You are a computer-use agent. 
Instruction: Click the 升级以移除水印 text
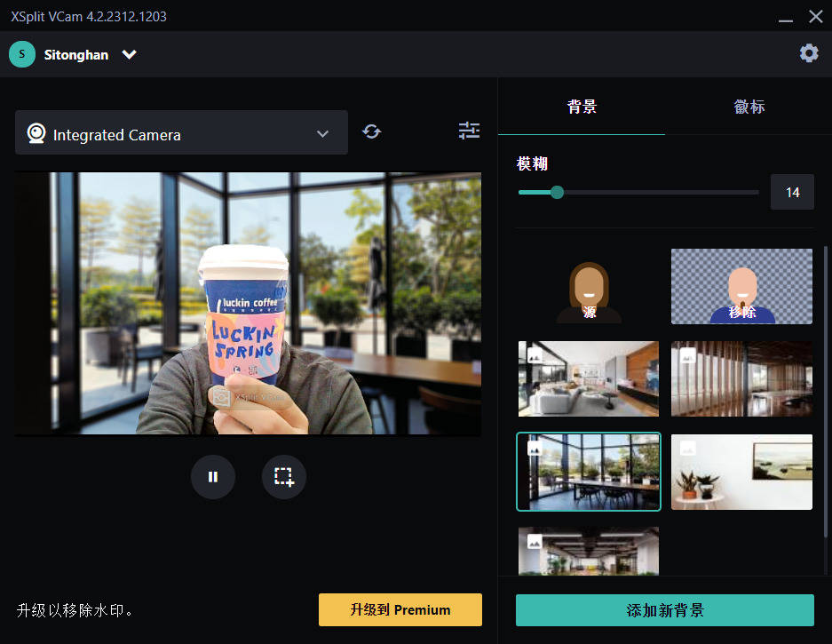75,610
